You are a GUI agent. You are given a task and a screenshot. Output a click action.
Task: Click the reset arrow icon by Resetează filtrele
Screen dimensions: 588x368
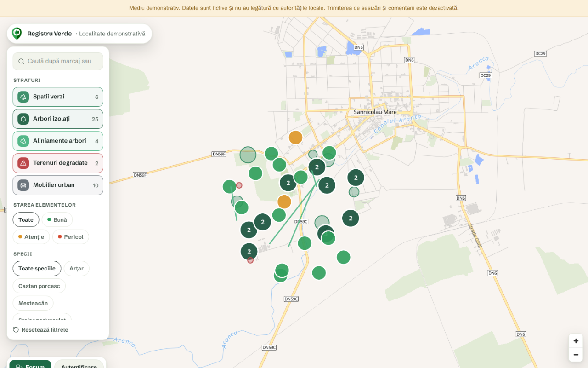(16, 330)
